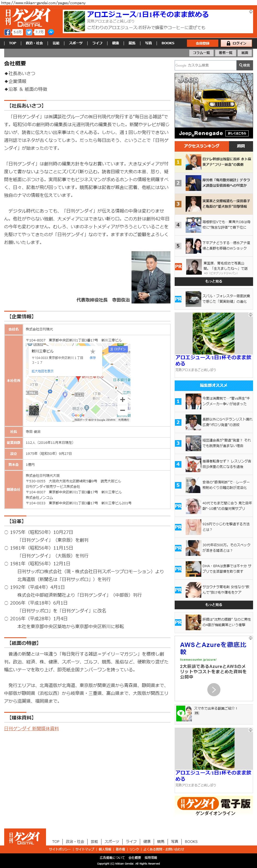Click the Google ログイン button on map
Screen dimensions: 257x868
(x=118, y=349)
